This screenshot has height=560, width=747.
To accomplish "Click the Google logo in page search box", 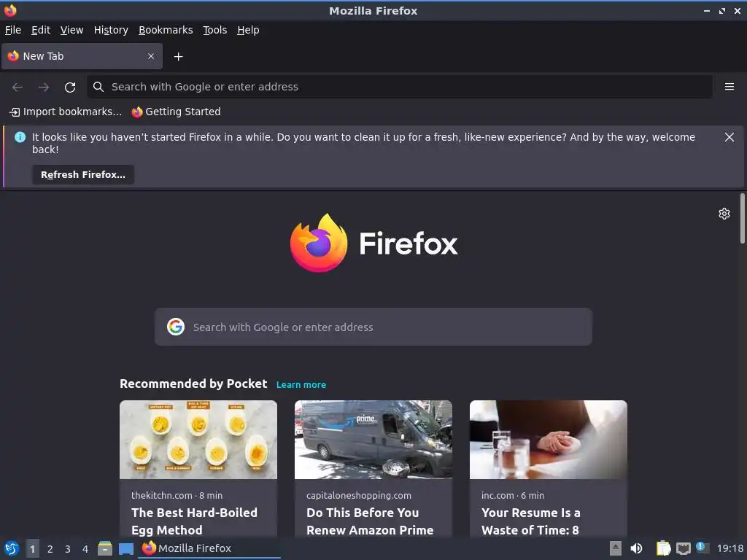I will [x=176, y=327].
